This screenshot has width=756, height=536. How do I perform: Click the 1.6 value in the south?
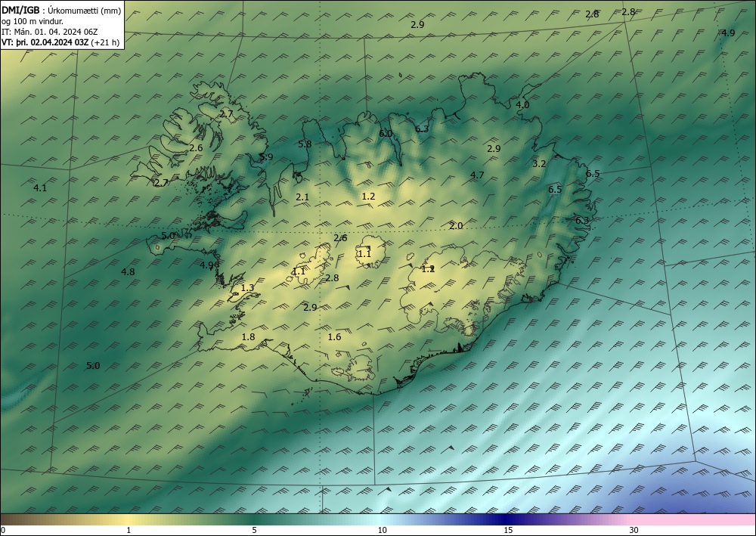[x=334, y=337]
